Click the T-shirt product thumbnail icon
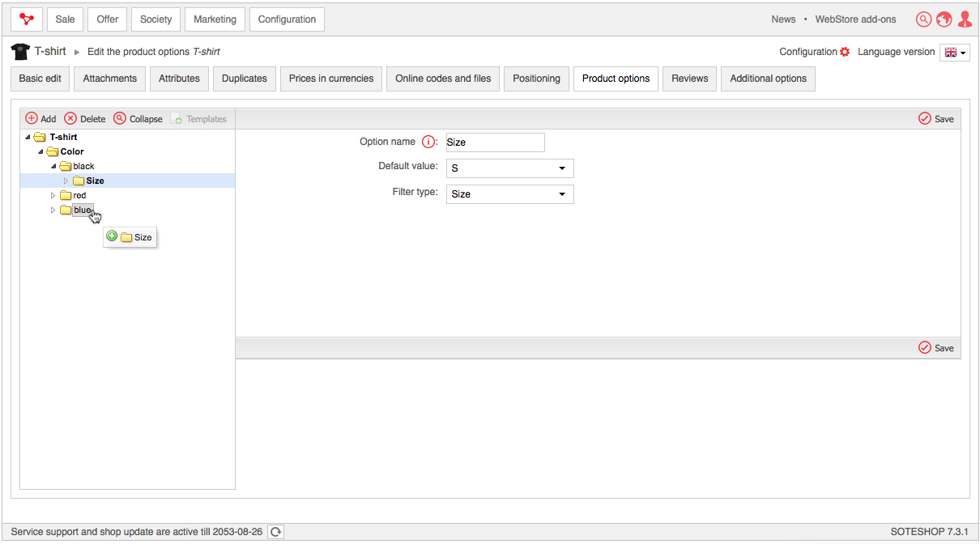980x544 pixels. [20, 52]
